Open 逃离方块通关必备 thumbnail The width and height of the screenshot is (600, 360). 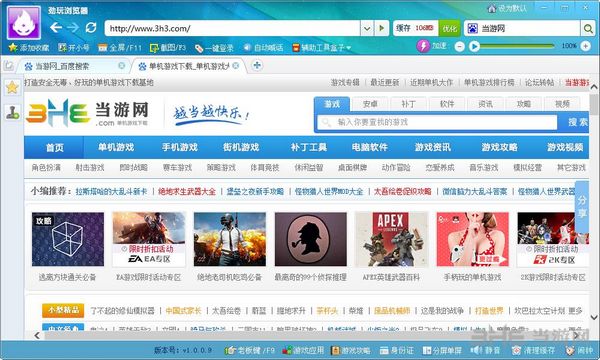[68, 239]
